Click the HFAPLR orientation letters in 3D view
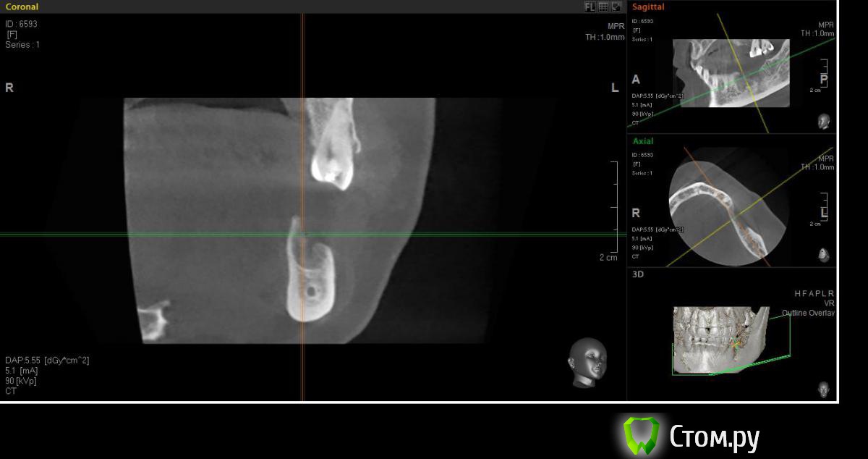Image resolution: width=868 pixels, height=459 pixels. click(814, 293)
